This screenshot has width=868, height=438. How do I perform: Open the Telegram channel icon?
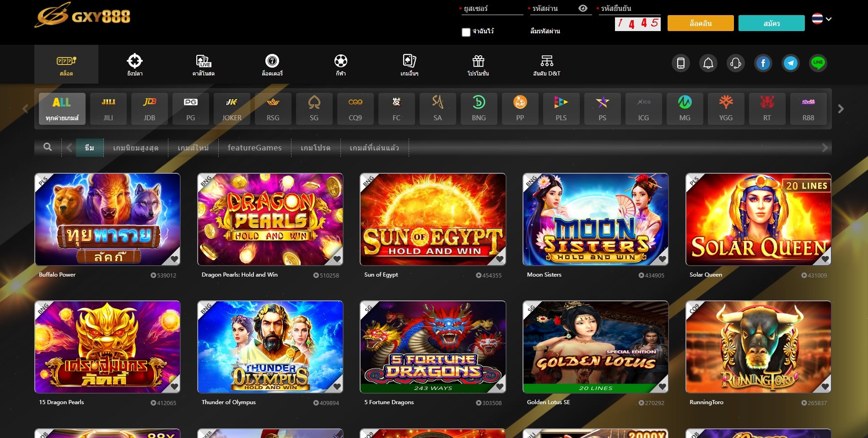[x=790, y=63]
